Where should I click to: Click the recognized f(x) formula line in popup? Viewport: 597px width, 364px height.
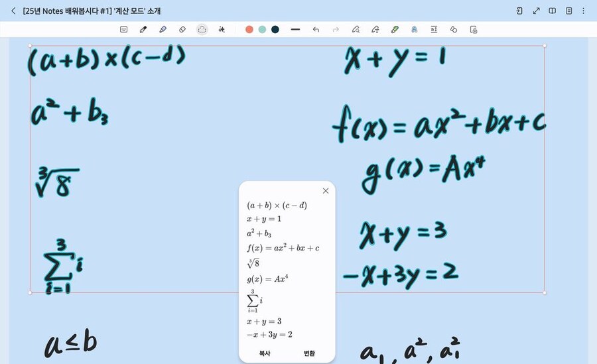pyautogui.click(x=283, y=248)
